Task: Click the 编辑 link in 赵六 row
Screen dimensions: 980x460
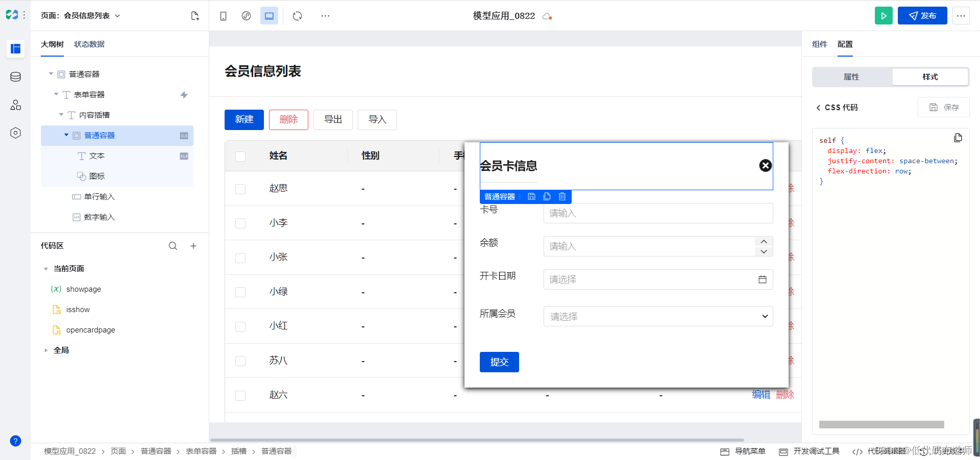Action: [761, 395]
